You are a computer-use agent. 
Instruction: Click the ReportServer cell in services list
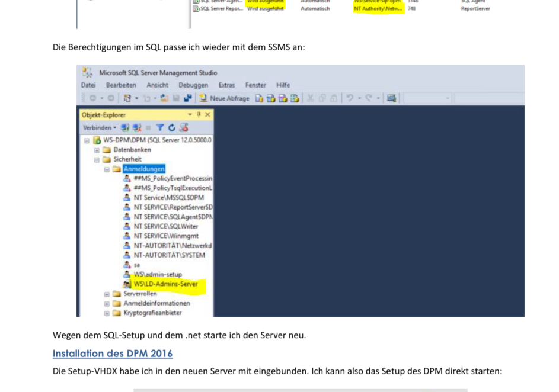(x=475, y=8)
